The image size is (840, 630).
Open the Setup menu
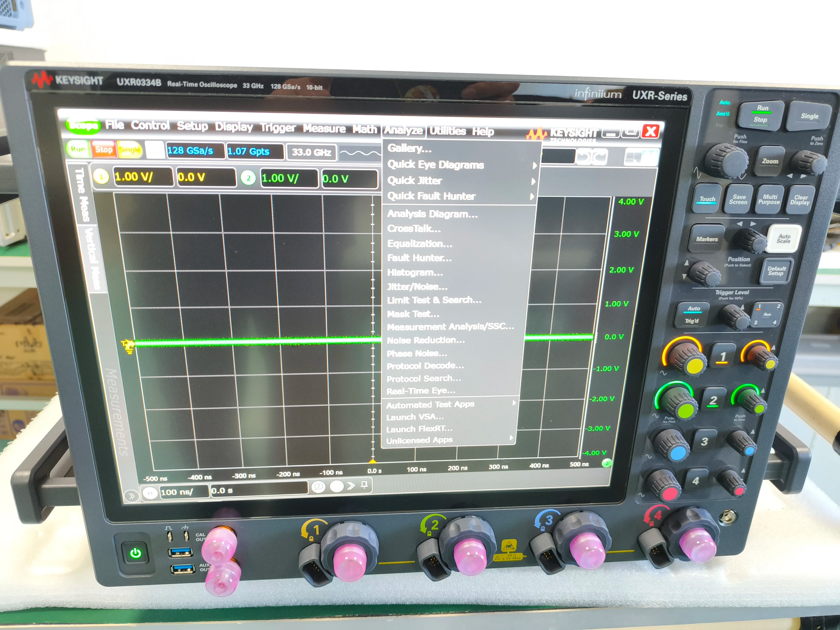pos(192,126)
